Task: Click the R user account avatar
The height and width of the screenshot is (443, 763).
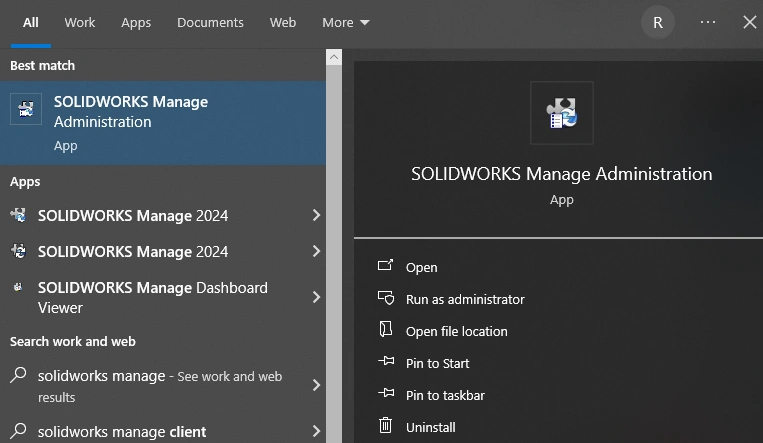Action: [657, 22]
